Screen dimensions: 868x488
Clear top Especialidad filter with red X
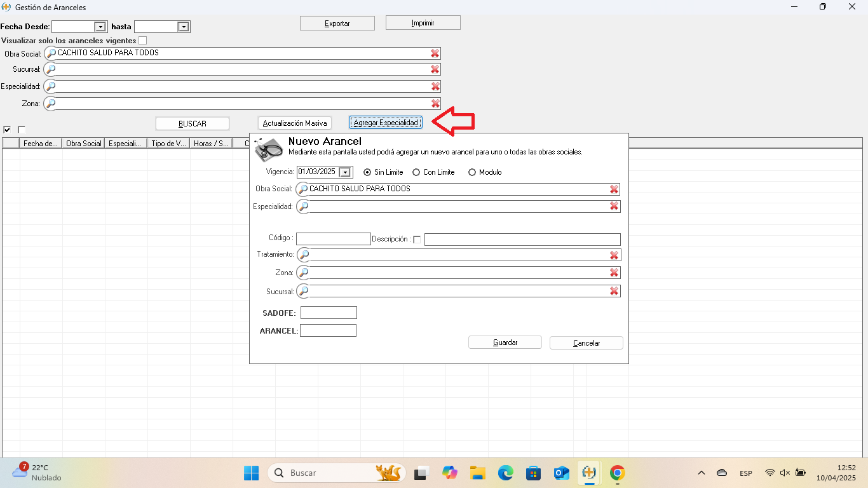(435, 86)
